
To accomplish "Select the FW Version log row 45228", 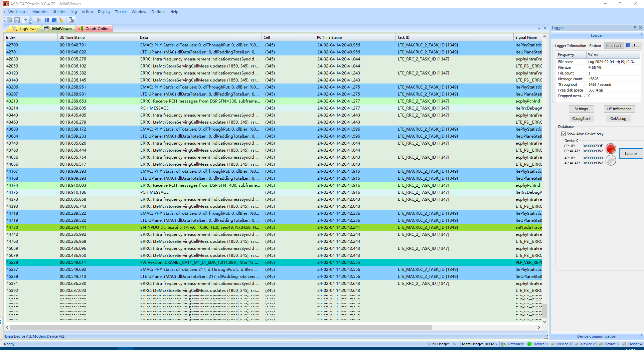I will click(200, 262).
